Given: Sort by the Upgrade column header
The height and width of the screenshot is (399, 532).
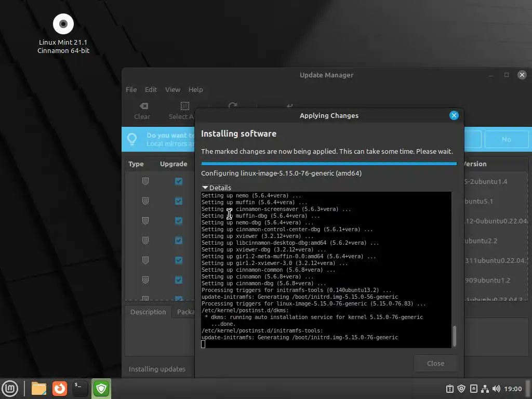Looking at the screenshot, I should [x=174, y=164].
